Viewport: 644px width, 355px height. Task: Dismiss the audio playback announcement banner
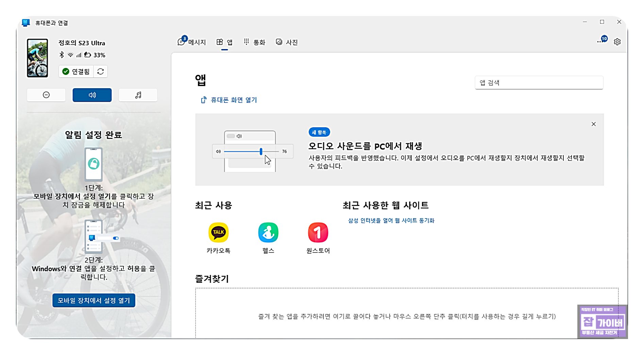[x=594, y=124]
